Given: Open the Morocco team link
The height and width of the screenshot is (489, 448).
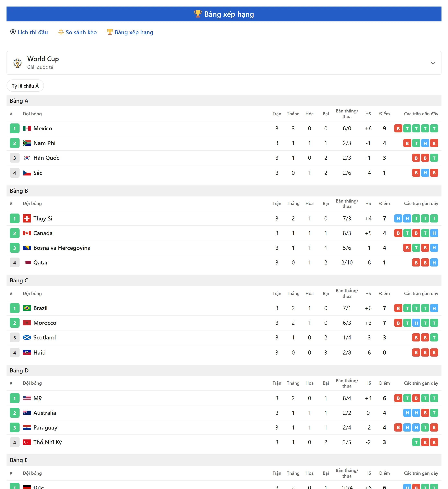Looking at the screenshot, I should [x=45, y=323].
